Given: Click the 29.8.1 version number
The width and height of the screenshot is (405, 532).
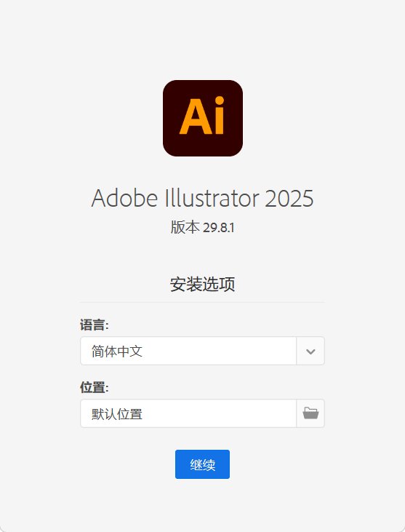Looking at the screenshot, I should pyautogui.click(x=219, y=228).
